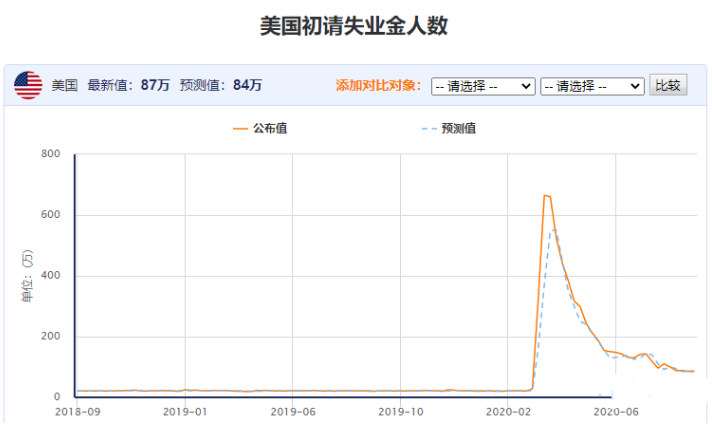712x429 pixels.
Task: Click the y-axis value 200
Action: coord(50,336)
